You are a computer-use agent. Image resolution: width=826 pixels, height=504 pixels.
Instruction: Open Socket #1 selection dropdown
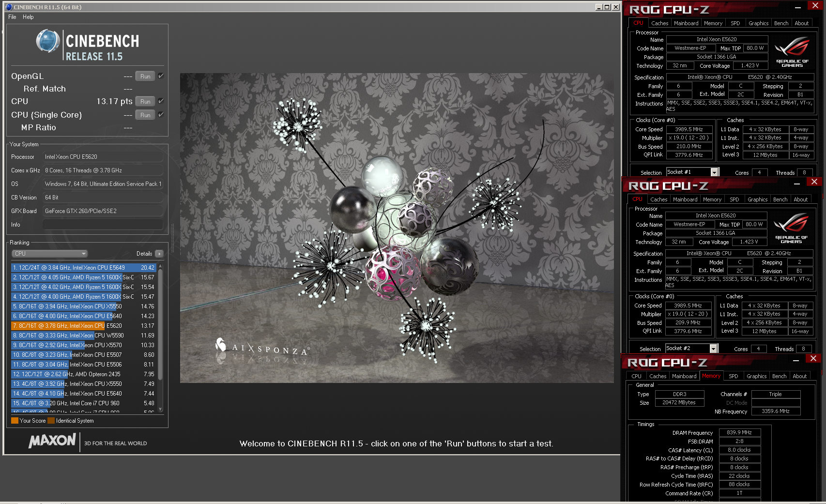pyautogui.click(x=692, y=172)
